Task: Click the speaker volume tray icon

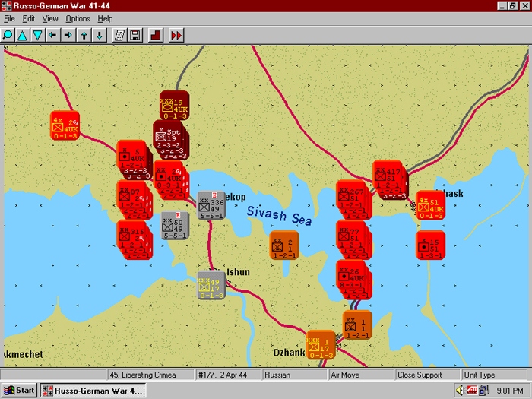Action: click(x=460, y=391)
